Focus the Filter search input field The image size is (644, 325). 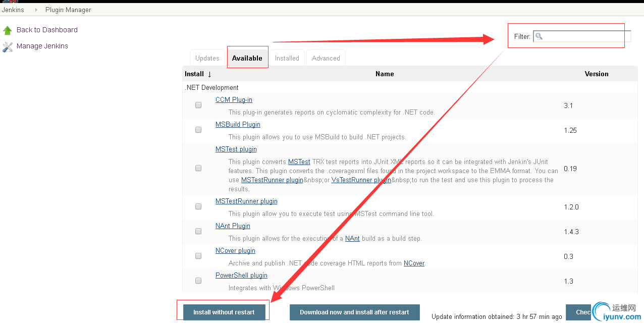click(582, 36)
